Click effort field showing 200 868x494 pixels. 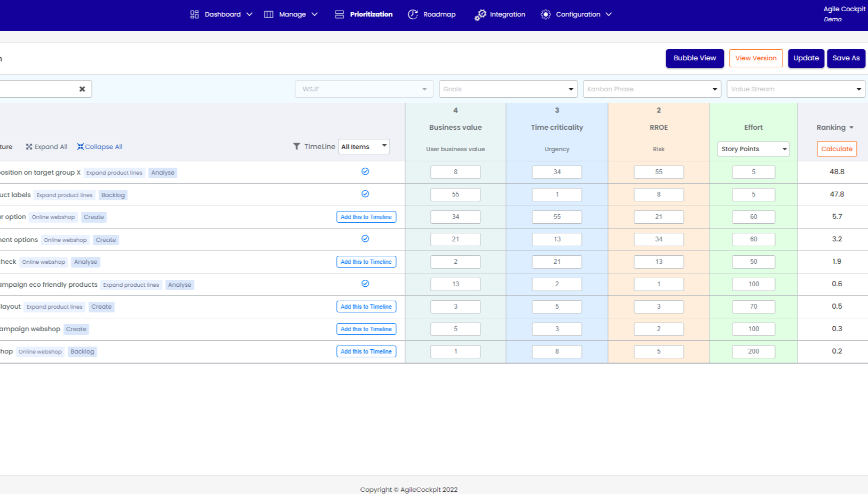pos(753,351)
